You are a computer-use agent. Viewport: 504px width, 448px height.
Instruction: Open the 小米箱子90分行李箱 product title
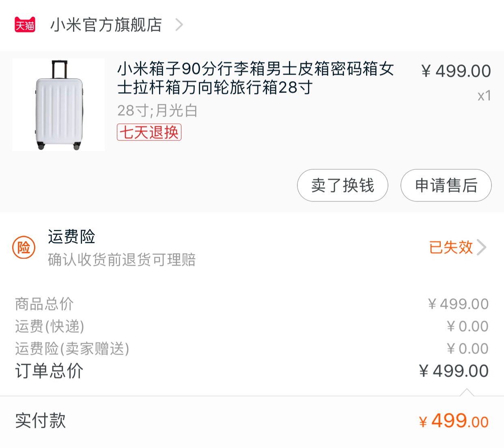255,78
